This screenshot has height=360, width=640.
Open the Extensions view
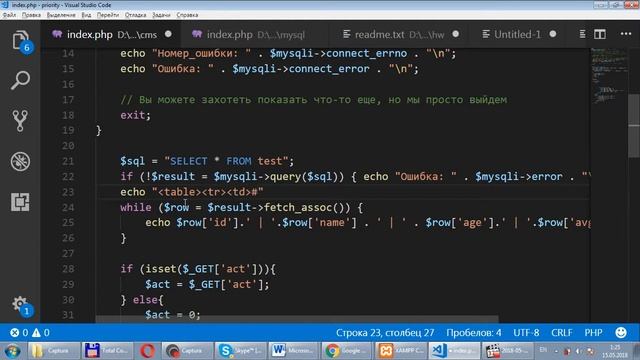point(20,202)
